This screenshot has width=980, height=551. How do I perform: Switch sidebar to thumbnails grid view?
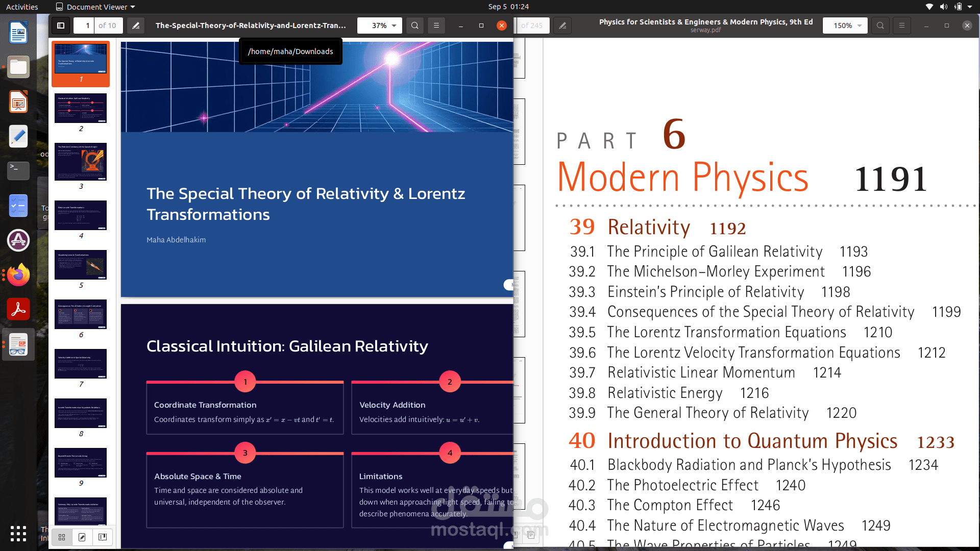pyautogui.click(x=62, y=537)
